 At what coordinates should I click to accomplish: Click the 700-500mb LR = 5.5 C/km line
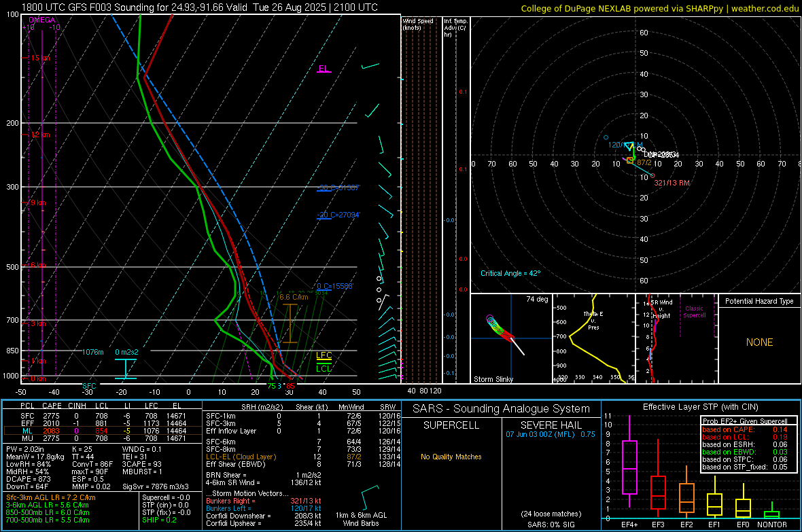[x=48, y=520]
